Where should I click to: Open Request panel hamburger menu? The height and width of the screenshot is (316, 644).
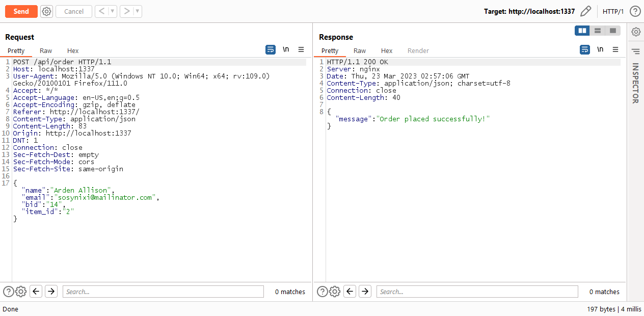[301, 49]
